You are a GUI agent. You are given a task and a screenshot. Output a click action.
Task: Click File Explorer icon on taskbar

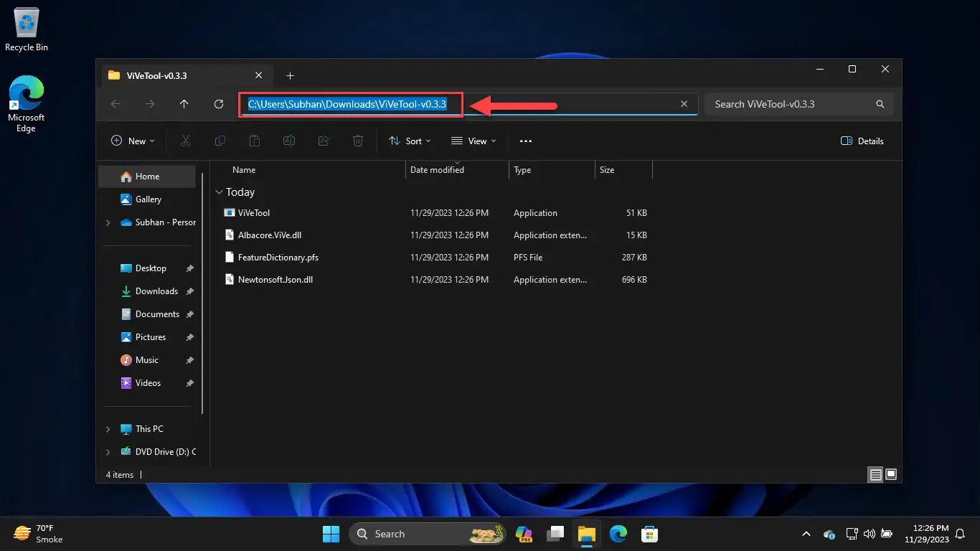click(587, 534)
